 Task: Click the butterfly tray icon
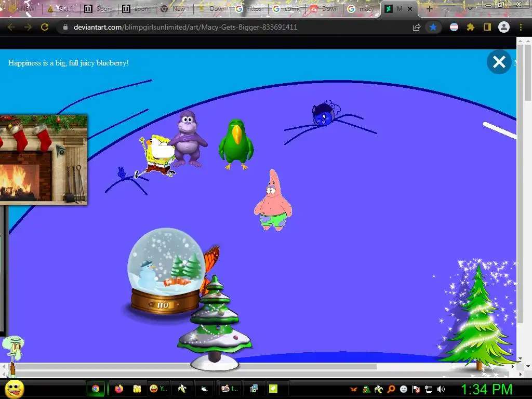(x=353, y=390)
